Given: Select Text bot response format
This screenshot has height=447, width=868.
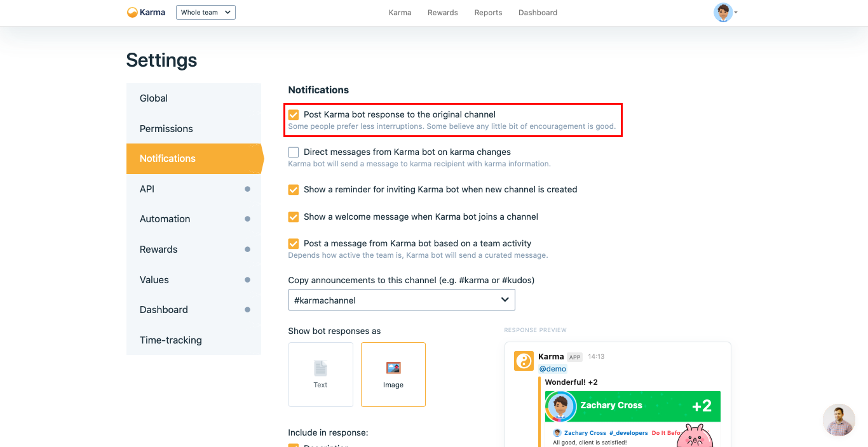Looking at the screenshot, I should (x=321, y=375).
